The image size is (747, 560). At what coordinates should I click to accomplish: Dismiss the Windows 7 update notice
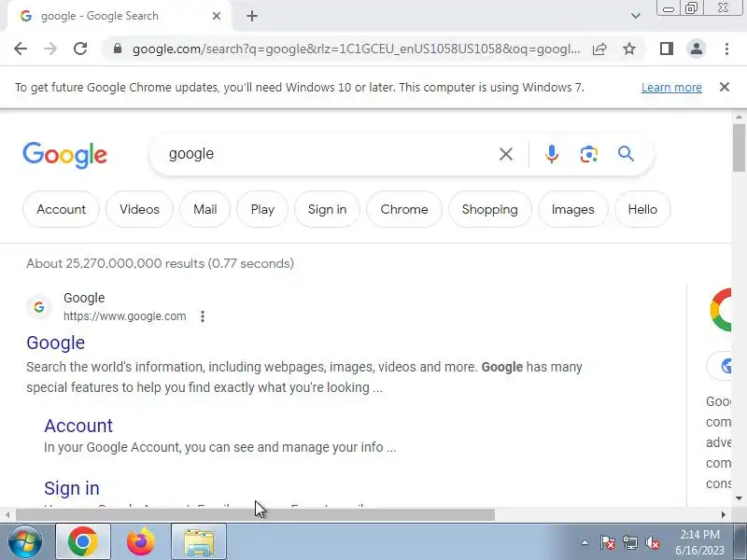pyautogui.click(x=725, y=87)
